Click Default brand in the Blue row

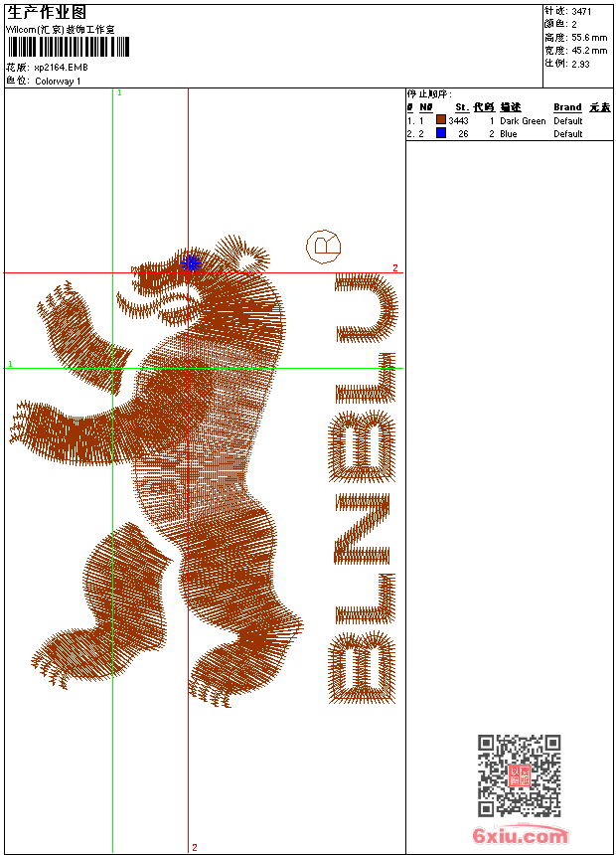pos(568,134)
